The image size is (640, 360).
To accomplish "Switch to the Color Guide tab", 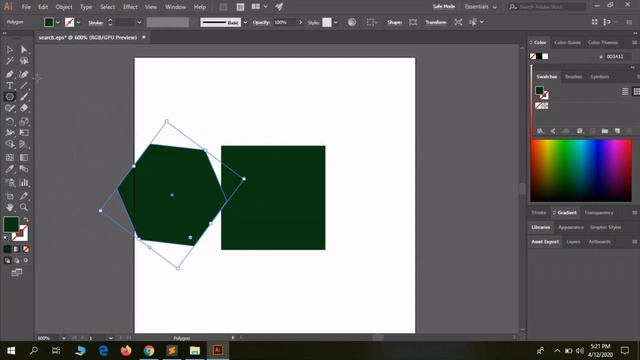I will pyautogui.click(x=567, y=42).
